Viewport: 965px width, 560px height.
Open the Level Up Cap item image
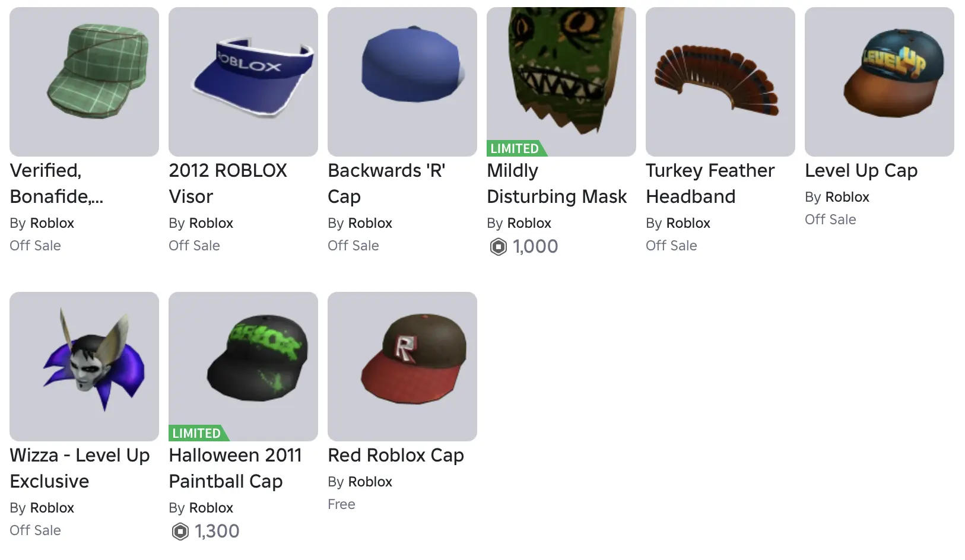[880, 82]
